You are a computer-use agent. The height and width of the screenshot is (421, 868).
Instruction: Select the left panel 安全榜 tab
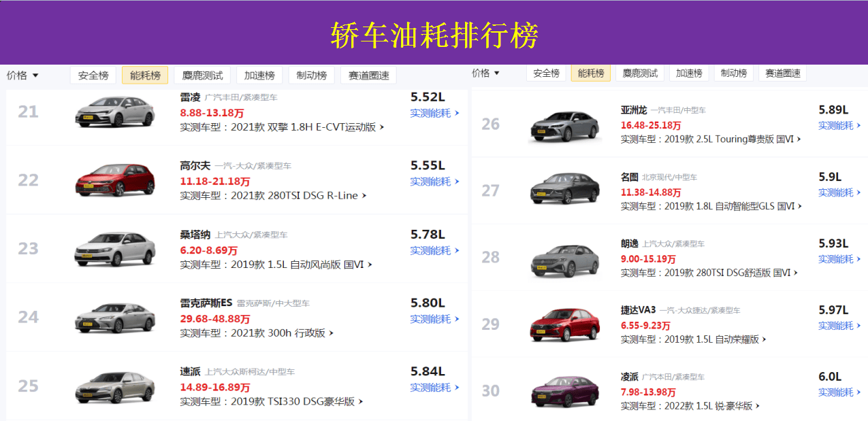93,75
